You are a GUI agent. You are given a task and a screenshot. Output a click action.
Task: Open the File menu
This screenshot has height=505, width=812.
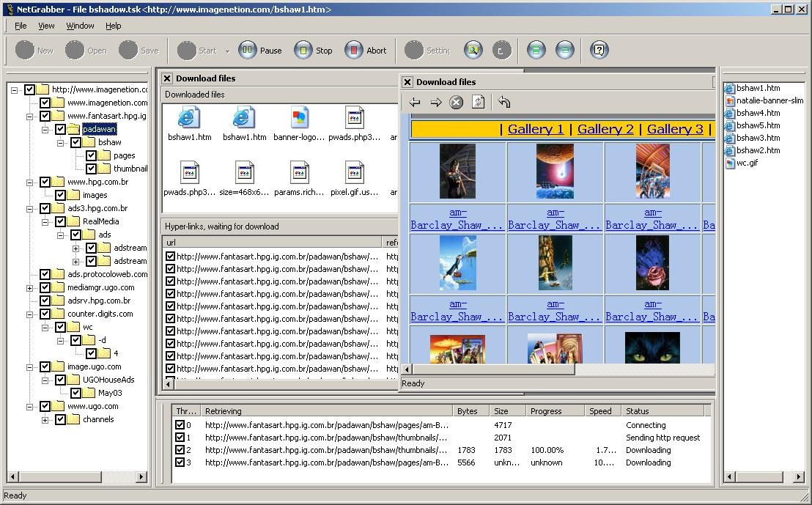tap(21, 26)
